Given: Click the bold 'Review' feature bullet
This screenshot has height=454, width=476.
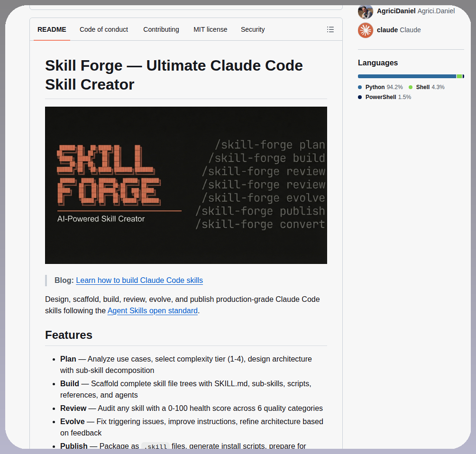Looking at the screenshot, I should point(73,408).
